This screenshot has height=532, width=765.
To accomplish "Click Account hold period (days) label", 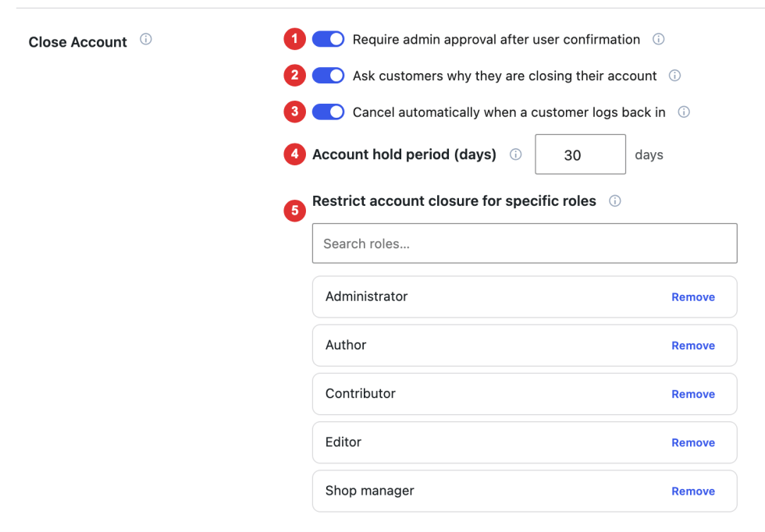I will pyautogui.click(x=404, y=154).
